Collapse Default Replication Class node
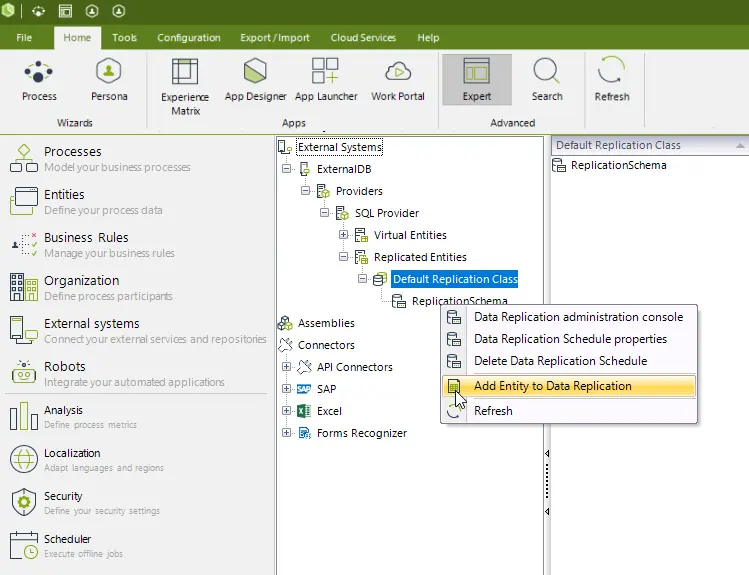749x575 pixels. coord(363,278)
